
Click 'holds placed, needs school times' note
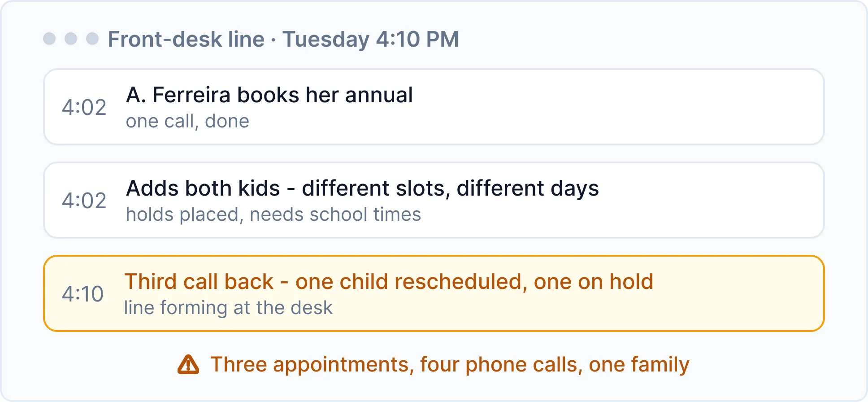pyautogui.click(x=273, y=214)
